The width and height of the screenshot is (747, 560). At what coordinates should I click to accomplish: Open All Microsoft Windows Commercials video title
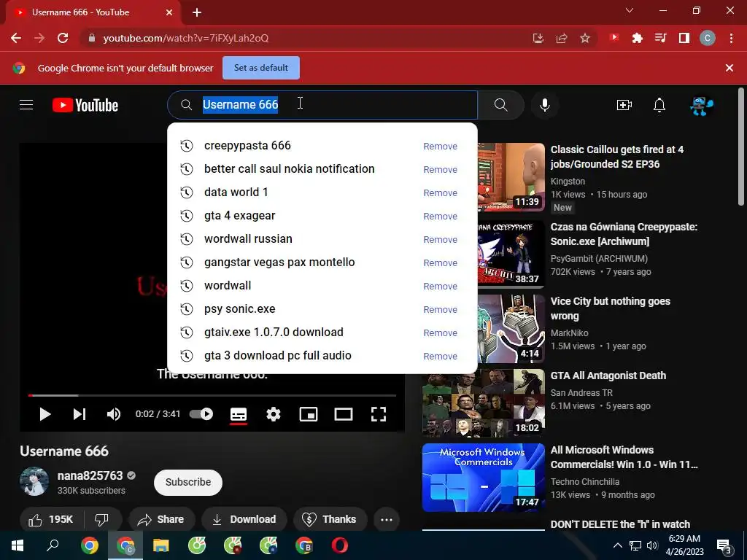[x=624, y=457]
